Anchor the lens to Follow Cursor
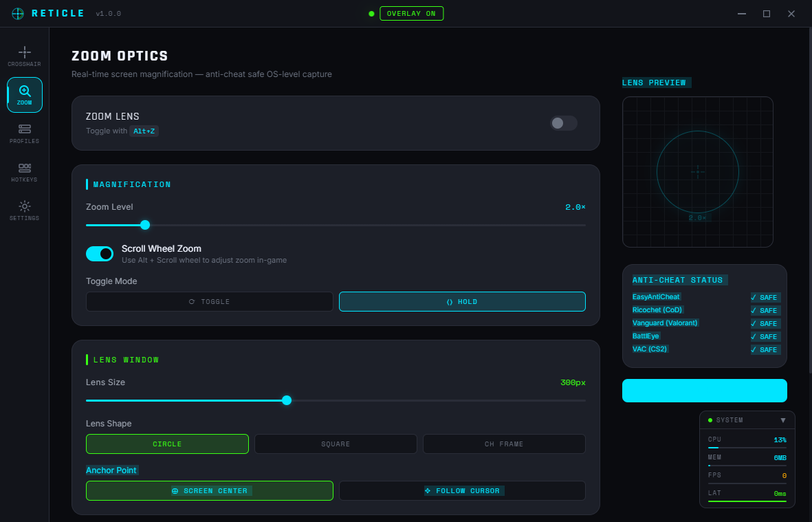This screenshot has height=522, width=812. point(462,490)
